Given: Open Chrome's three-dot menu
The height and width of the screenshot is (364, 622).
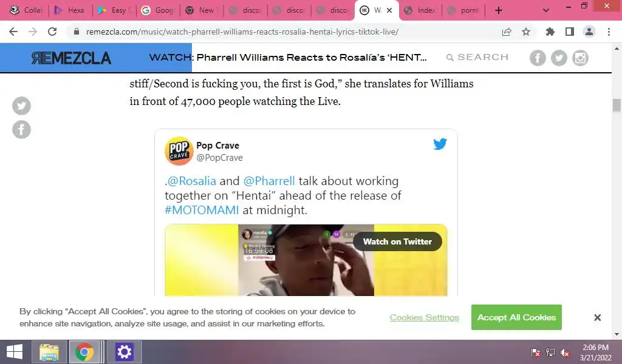Looking at the screenshot, I should 609,32.
